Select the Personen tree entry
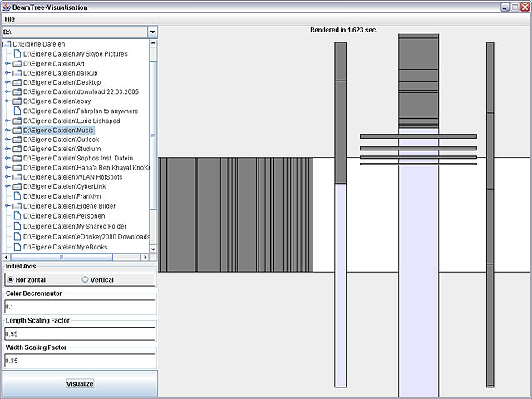 click(64, 216)
